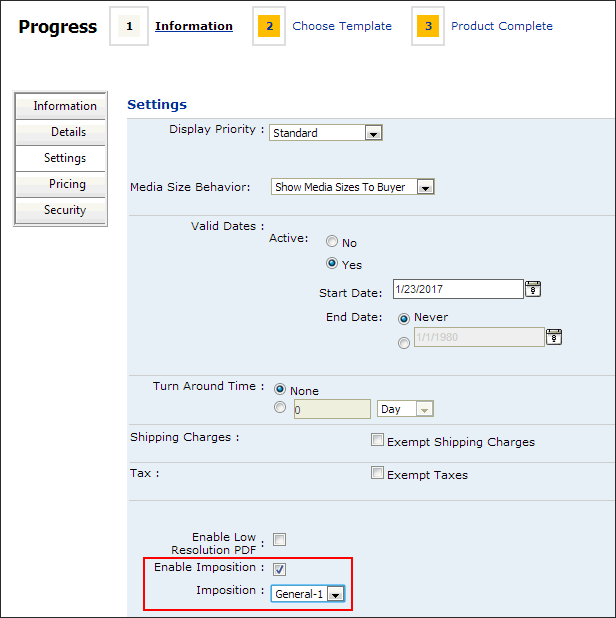Click the step 1 progress badge
The width and height of the screenshot is (616, 618).
[x=128, y=27]
